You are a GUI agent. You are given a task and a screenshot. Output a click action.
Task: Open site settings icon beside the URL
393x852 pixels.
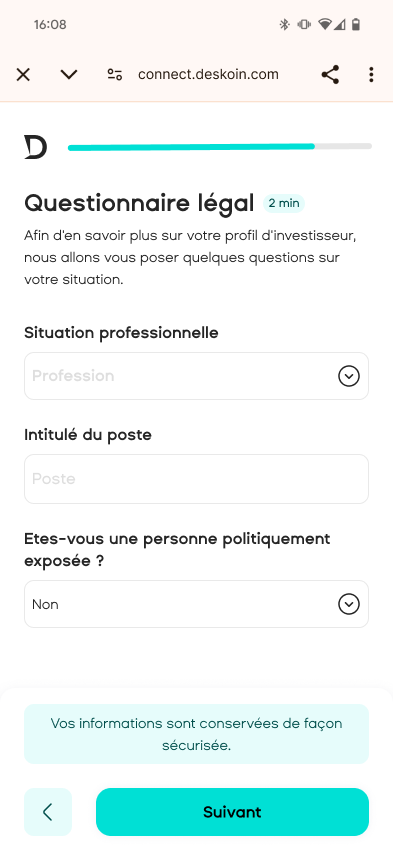click(x=115, y=74)
